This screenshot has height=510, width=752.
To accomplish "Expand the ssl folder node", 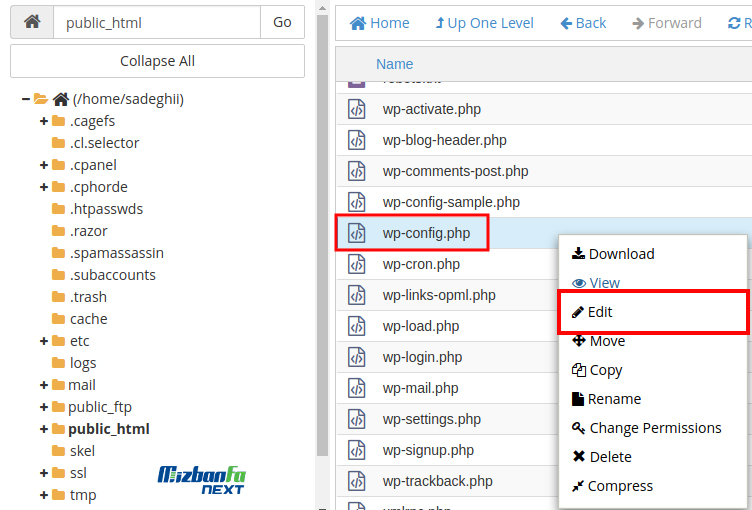I will point(44,473).
